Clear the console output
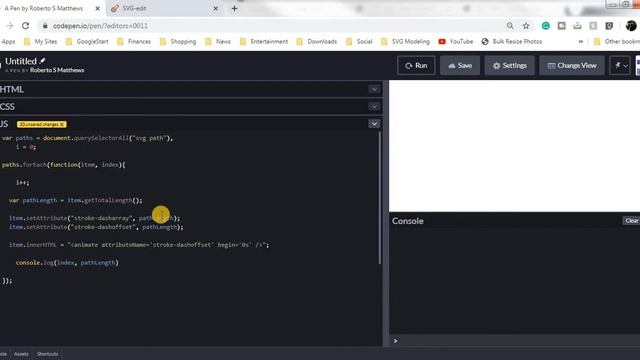Viewport: 640px width, 360px height. [x=631, y=221]
